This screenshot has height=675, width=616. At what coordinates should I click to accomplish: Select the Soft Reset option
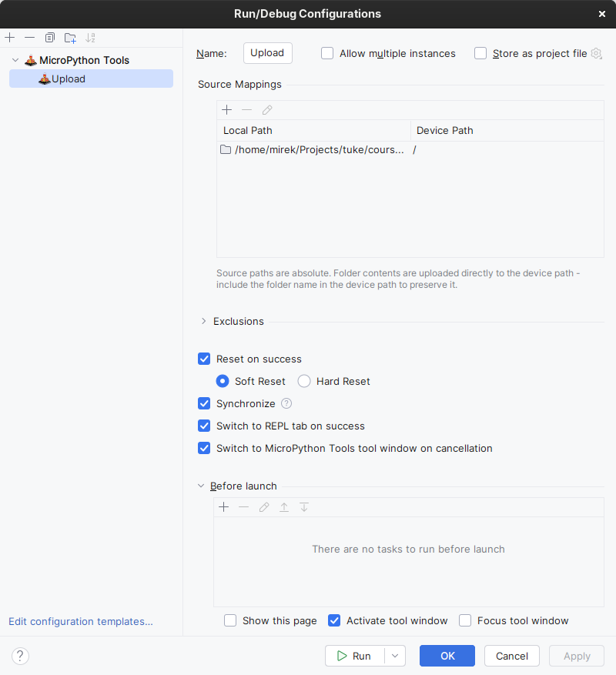223,382
